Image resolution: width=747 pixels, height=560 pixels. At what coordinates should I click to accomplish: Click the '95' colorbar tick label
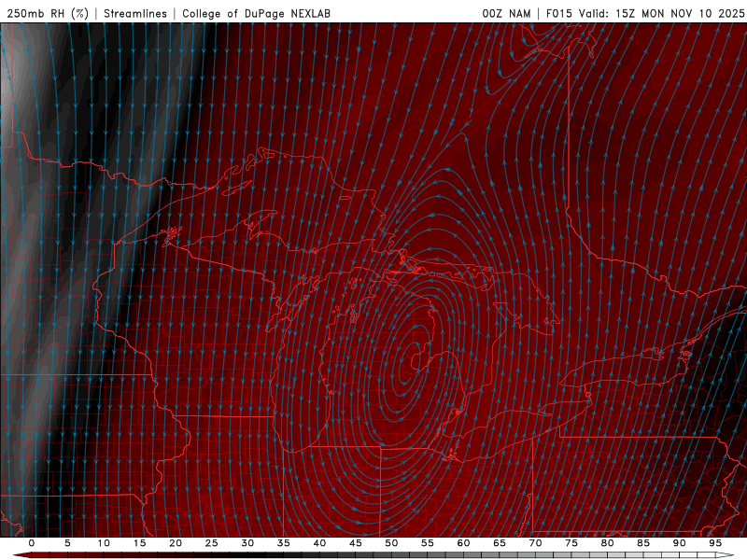pyautogui.click(x=715, y=543)
